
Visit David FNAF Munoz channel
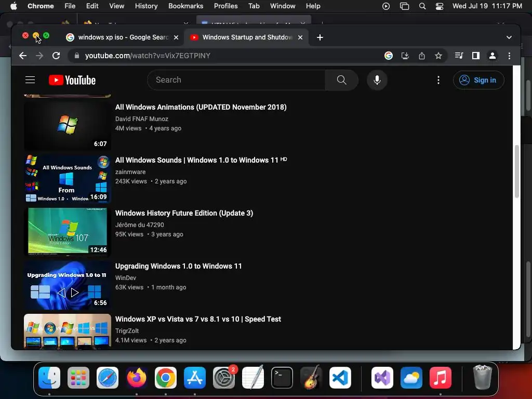(142, 119)
